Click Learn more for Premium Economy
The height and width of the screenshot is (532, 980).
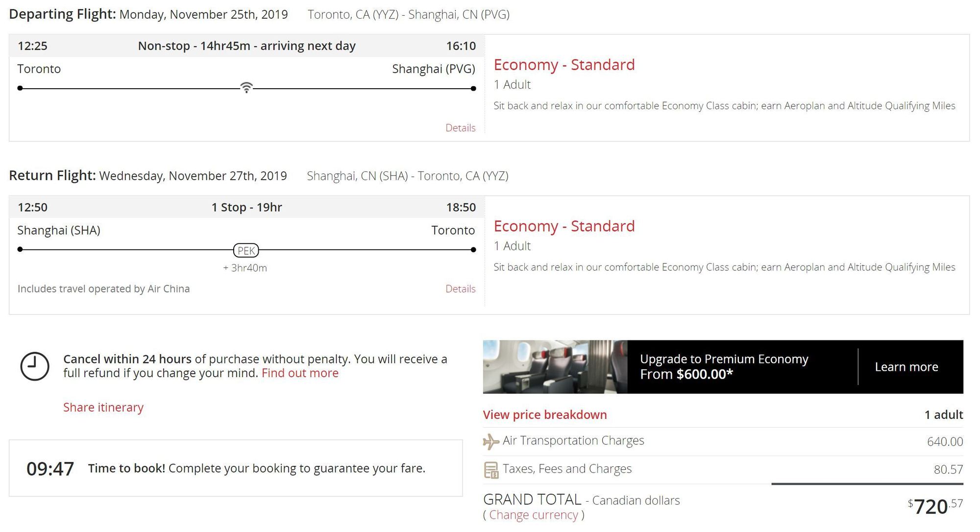[906, 367]
